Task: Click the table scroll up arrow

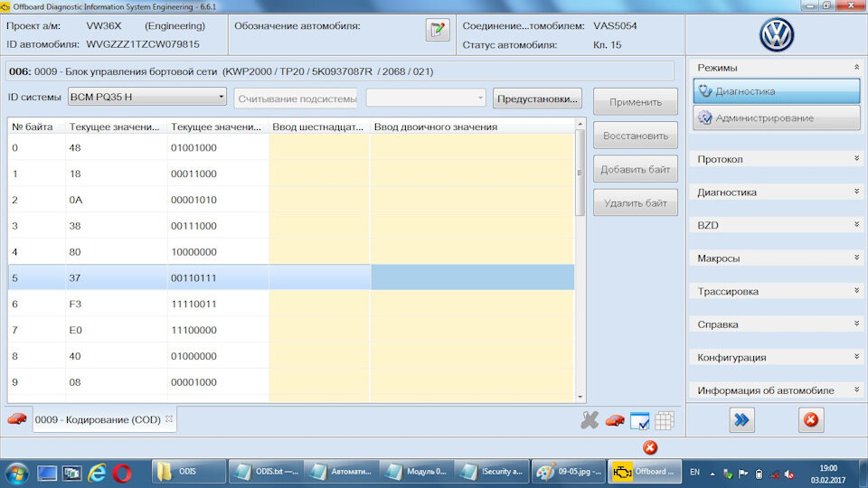Action: pyautogui.click(x=580, y=124)
